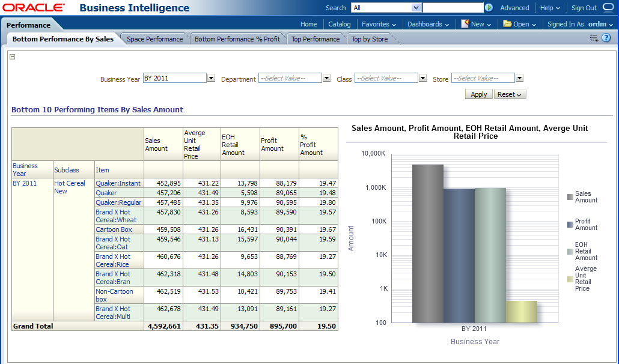Image resolution: width=619 pixels, height=364 pixels.
Task: Open the Store dropdown arrow
Action: (519, 78)
